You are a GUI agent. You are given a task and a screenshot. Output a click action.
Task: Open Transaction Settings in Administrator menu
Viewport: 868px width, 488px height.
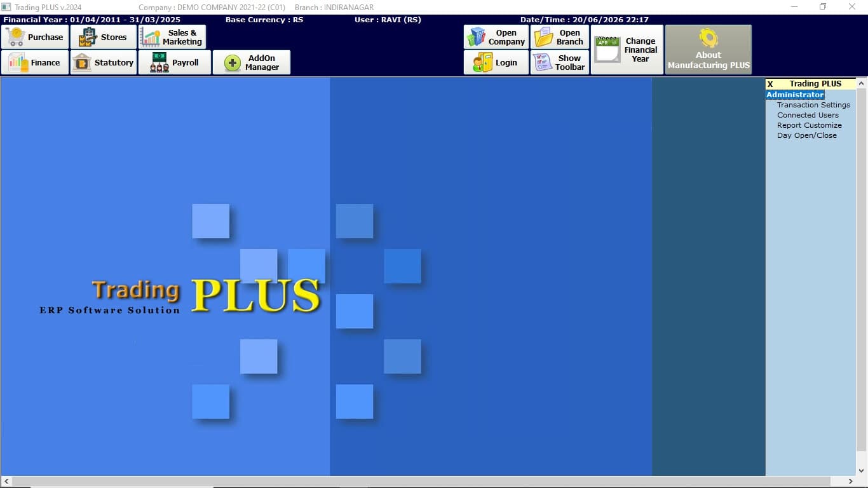click(813, 105)
